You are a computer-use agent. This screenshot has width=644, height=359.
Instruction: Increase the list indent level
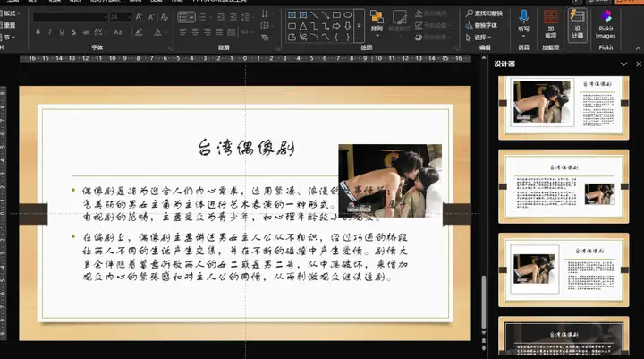[x=233, y=17]
